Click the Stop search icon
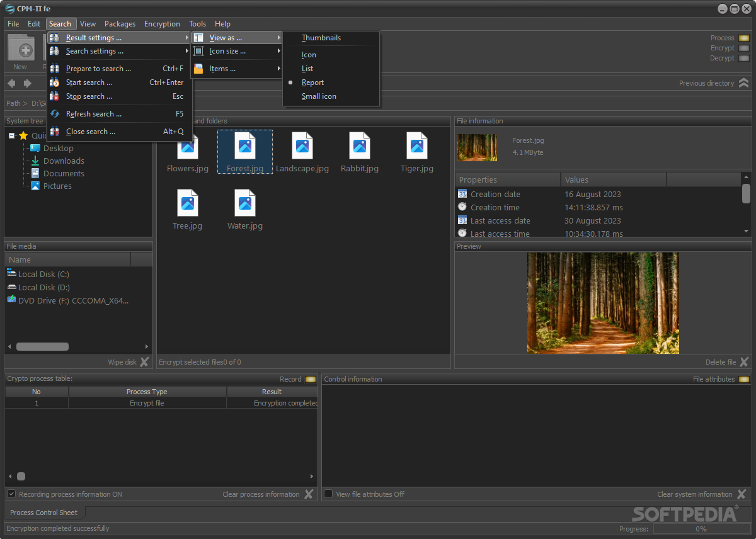The image size is (756, 539). coord(55,96)
